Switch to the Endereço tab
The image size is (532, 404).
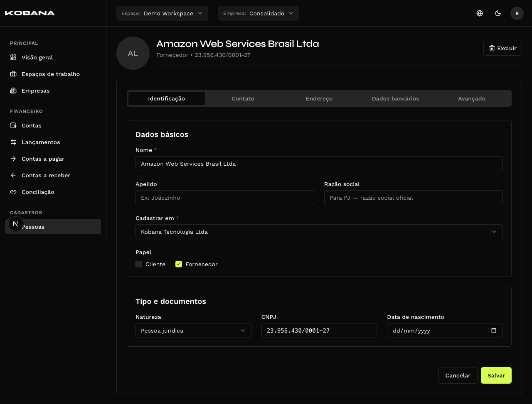319,98
